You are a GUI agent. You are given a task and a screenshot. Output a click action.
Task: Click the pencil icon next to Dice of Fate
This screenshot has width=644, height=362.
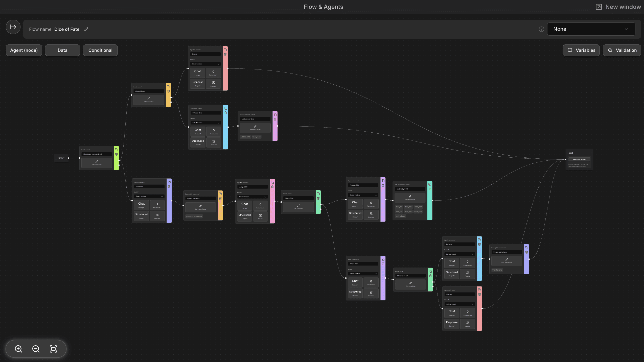click(86, 29)
